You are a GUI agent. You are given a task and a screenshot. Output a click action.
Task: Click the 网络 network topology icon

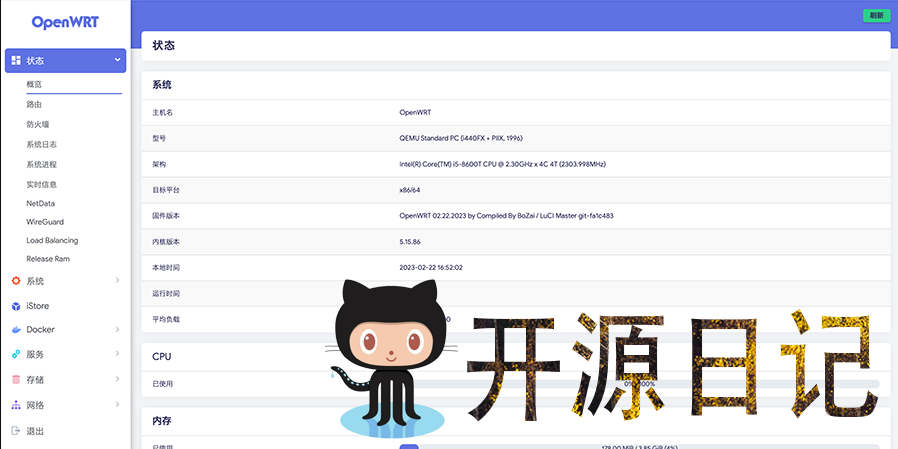pyautogui.click(x=16, y=405)
